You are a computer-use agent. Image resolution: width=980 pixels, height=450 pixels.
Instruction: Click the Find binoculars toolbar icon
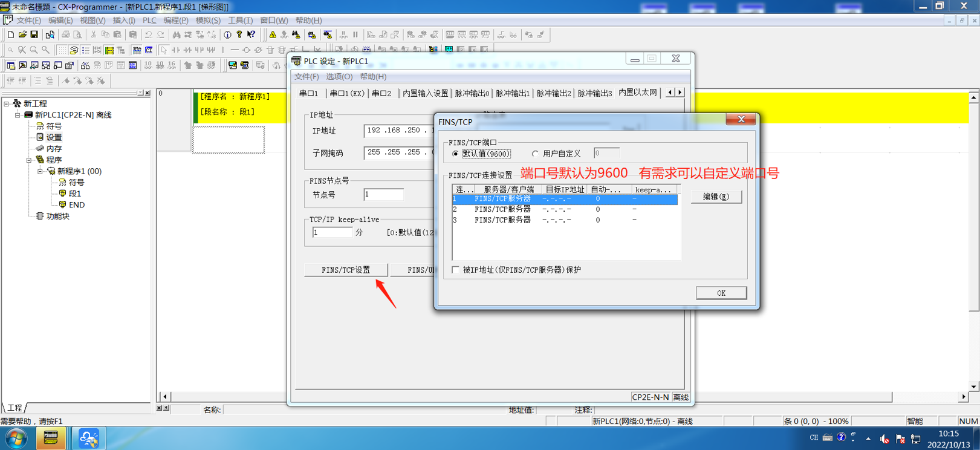[x=177, y=35]
